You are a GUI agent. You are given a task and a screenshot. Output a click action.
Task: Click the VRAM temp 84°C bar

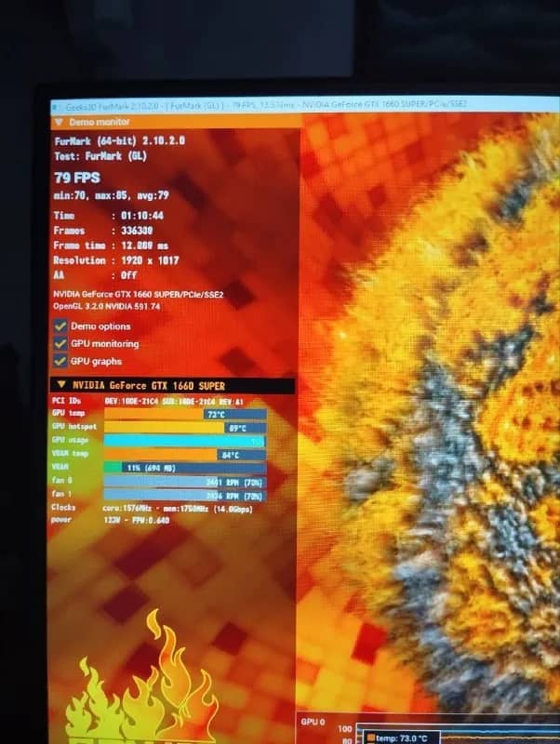(185, 455)
